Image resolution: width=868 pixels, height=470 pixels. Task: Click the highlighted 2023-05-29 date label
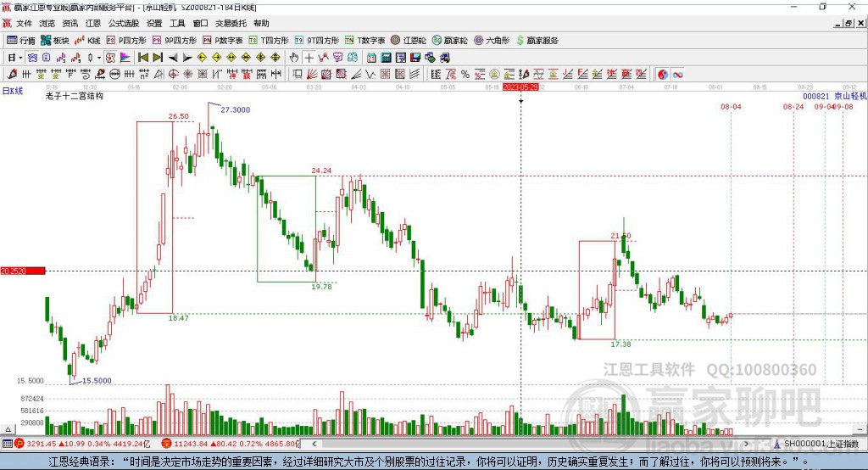520,87
